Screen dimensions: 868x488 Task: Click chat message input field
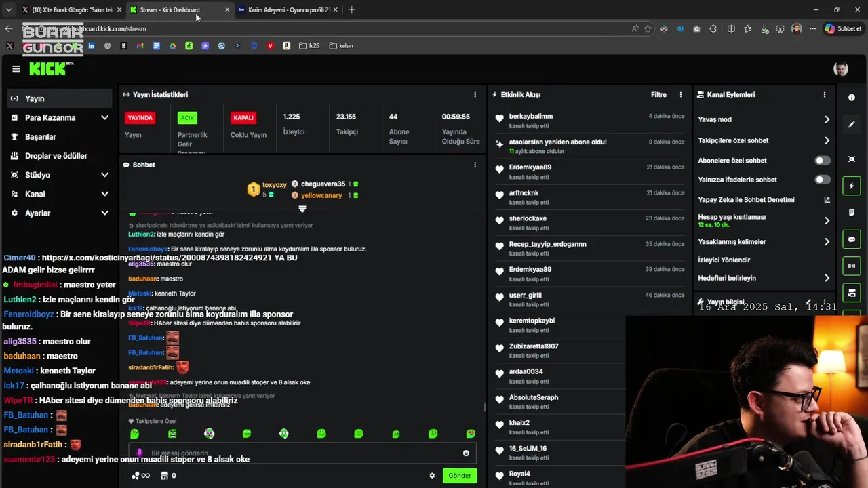[302, 453]
